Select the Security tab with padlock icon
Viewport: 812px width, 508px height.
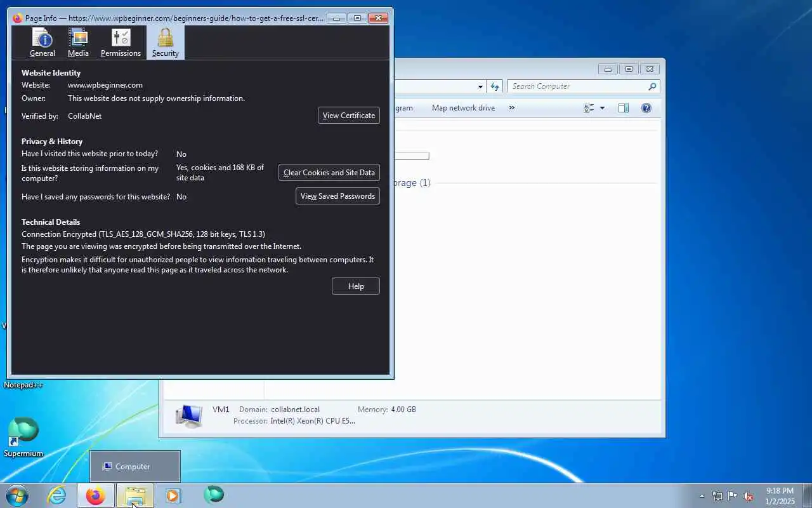165,43
